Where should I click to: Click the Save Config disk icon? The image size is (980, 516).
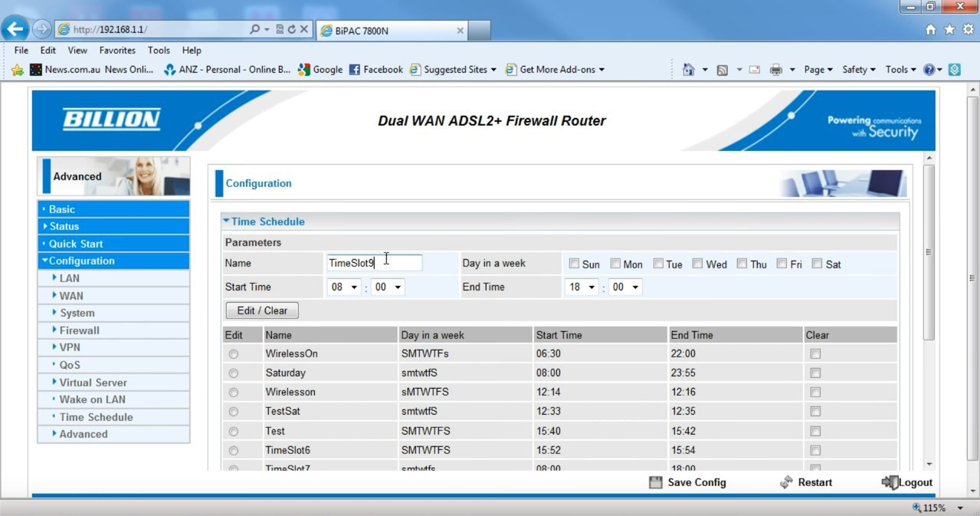pyautogui.click(x=655, y=482)
